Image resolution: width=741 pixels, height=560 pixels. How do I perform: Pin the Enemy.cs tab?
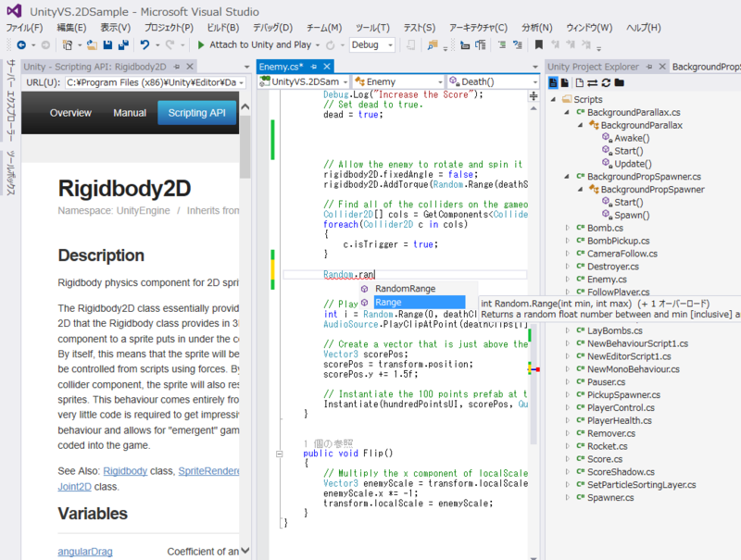coord(313,67)
